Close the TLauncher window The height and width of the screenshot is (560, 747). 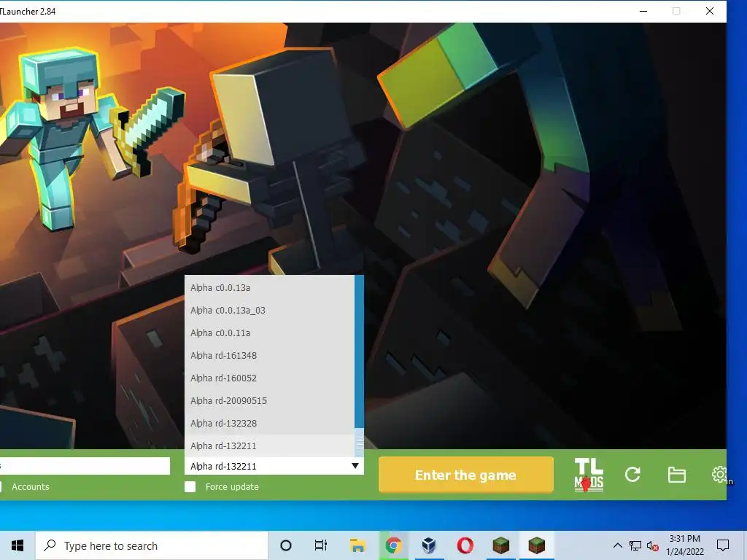tap(709, 11)
